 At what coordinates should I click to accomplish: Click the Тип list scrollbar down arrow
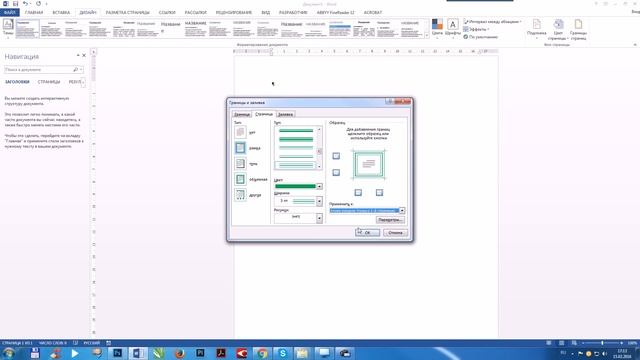click(x=319, y=167)
